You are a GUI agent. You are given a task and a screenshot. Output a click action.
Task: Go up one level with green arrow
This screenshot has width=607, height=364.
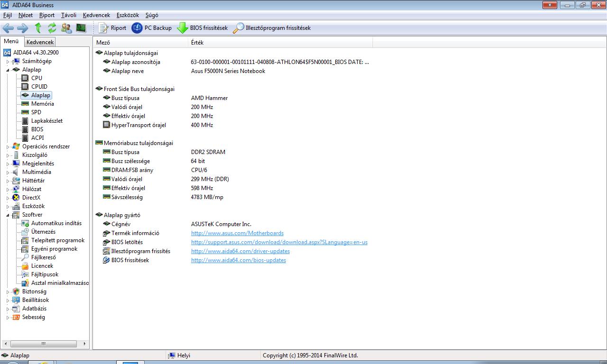pyautogui.click(x=38, y=28)
